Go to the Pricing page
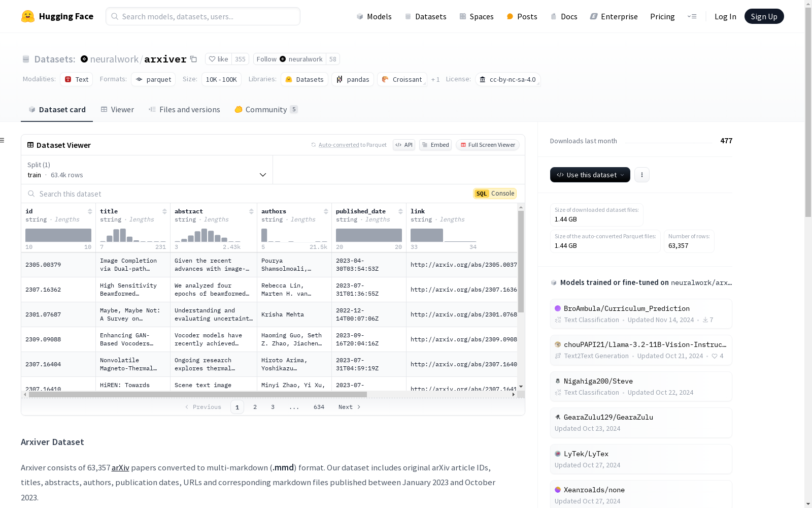 tap(662, 16)
